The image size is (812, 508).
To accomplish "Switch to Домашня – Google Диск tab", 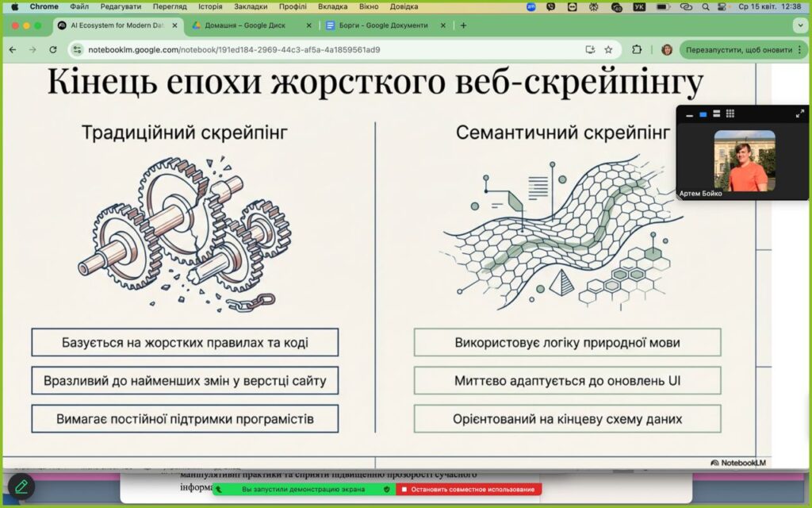I will point(246,25).
